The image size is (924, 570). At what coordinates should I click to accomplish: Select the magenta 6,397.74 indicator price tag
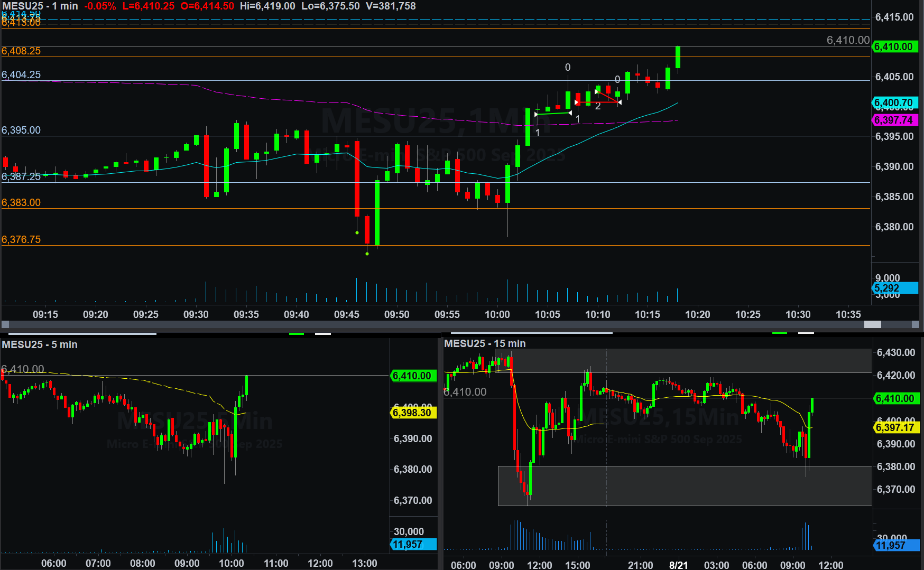click(x=894, y=120)
